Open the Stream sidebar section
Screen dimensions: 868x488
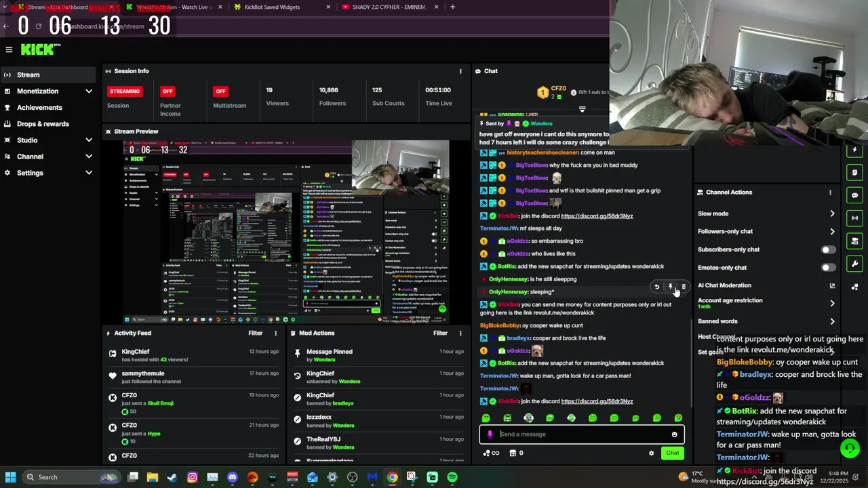[48, 75]
